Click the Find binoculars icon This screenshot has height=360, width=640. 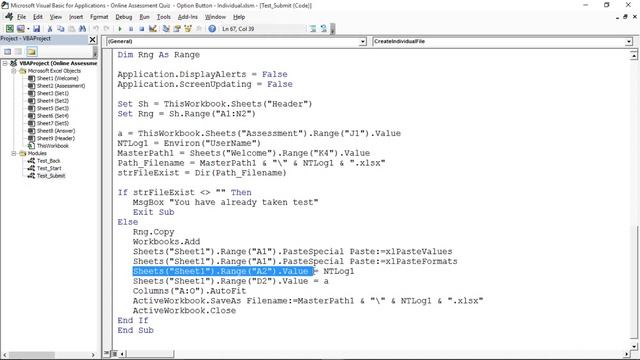click(82, 29)
